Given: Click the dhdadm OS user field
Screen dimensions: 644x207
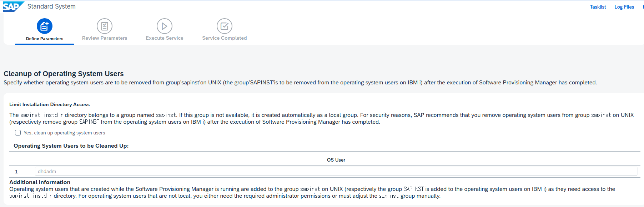Looking at the screenshot, I should tap(336, 172).
